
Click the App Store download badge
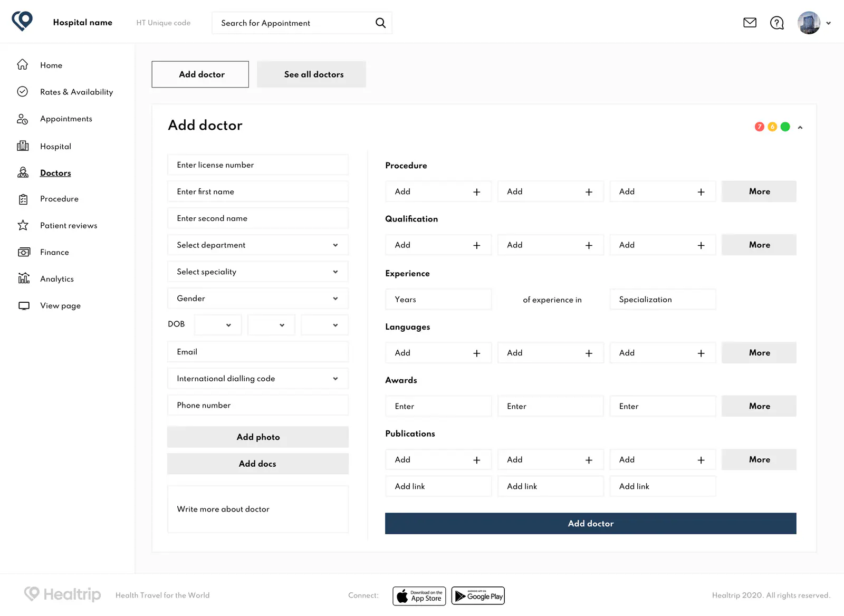(419, 596)
